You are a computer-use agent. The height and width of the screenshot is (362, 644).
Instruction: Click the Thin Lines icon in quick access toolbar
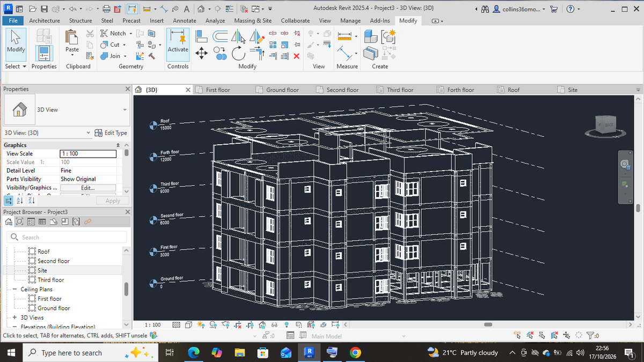click(230, 8)
